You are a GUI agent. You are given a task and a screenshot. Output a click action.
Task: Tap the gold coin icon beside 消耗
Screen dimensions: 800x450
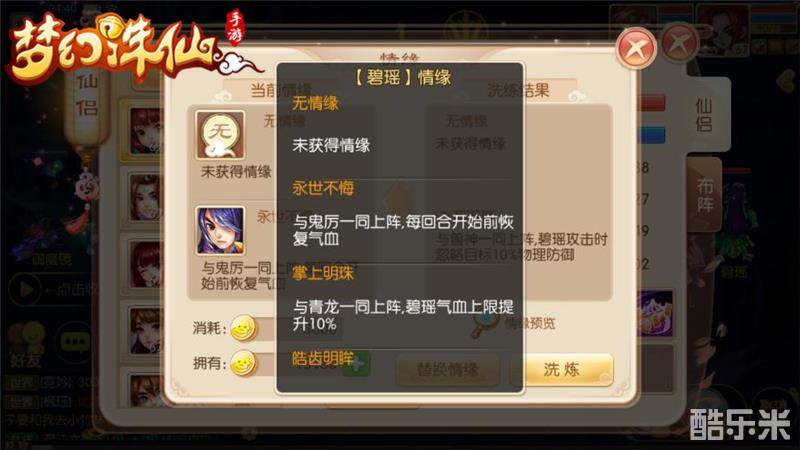click(244, 328)
